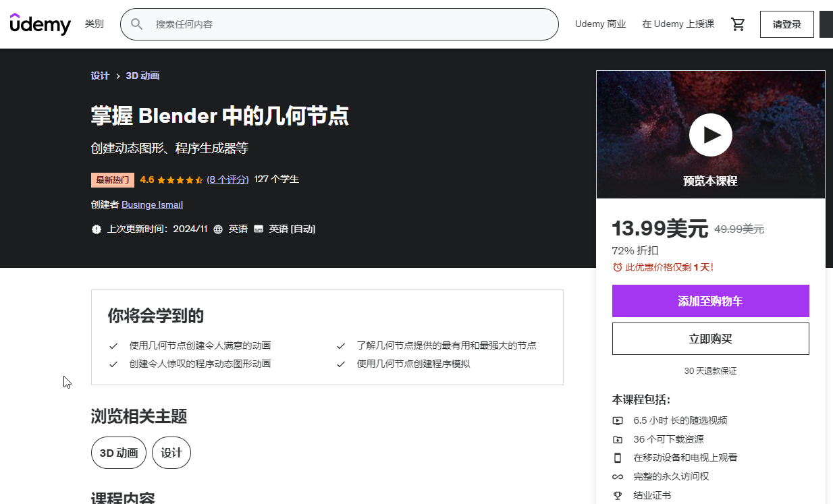Click the subtitle 创建动态图形、程序生成器等
Image resolution: width=833 pixels, height=504 pixels.
coord(169,148)
